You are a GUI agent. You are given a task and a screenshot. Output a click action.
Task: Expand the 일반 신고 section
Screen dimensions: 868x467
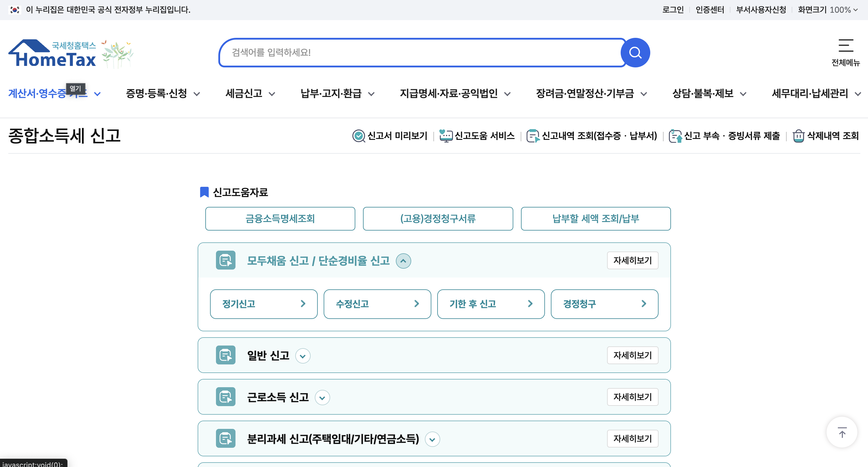point(303,356)
